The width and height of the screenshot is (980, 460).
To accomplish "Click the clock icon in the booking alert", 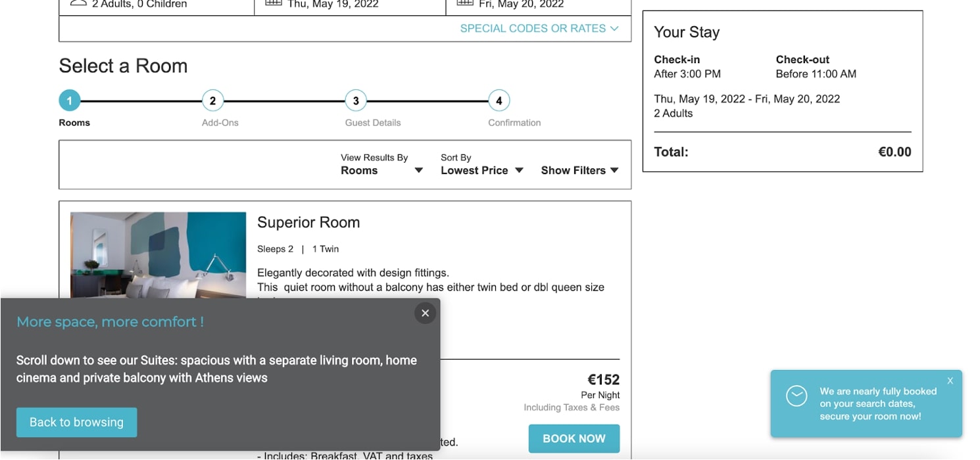I will pyautogui.click(x=796, y=396).
